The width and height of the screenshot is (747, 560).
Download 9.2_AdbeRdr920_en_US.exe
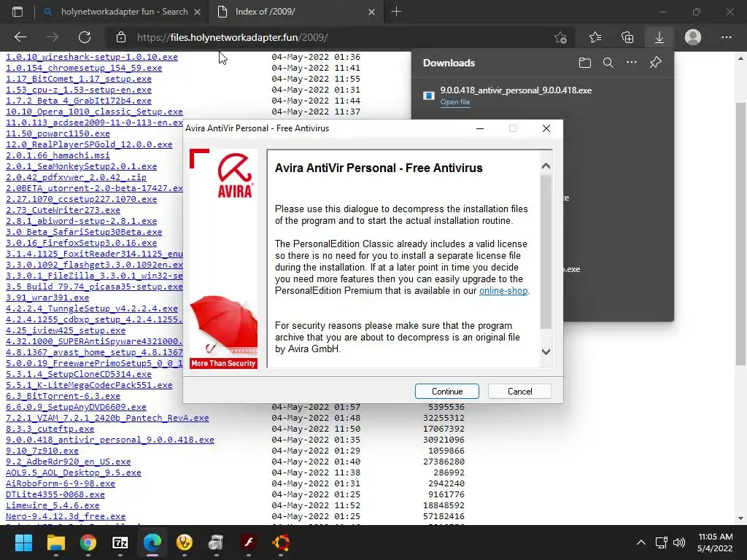(x=68, y=462)
